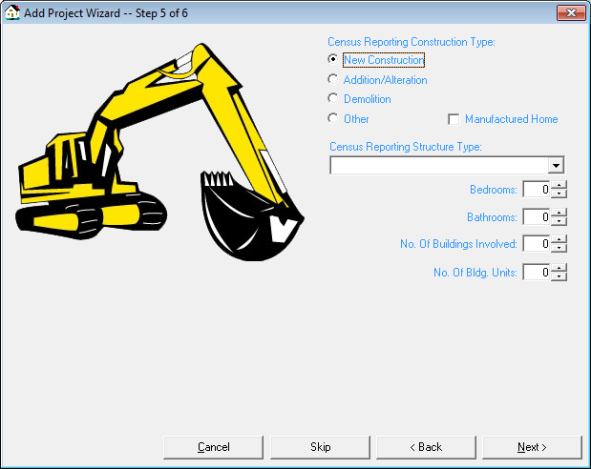Select the New Construction radio button
The width and height of the screenshot is (591, 469).
333,60
